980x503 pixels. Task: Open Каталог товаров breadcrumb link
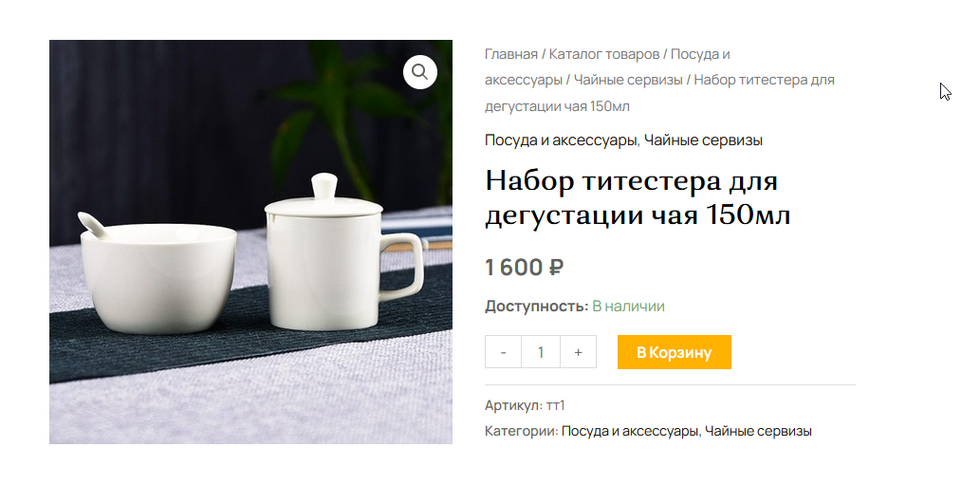click(x=604, y=54)
